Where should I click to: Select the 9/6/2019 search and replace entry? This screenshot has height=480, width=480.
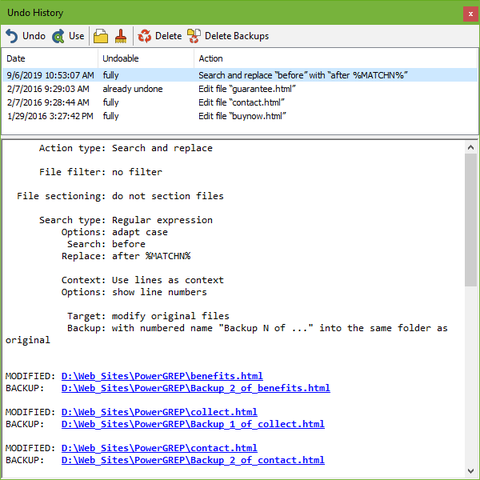click(x=240, y=75)
